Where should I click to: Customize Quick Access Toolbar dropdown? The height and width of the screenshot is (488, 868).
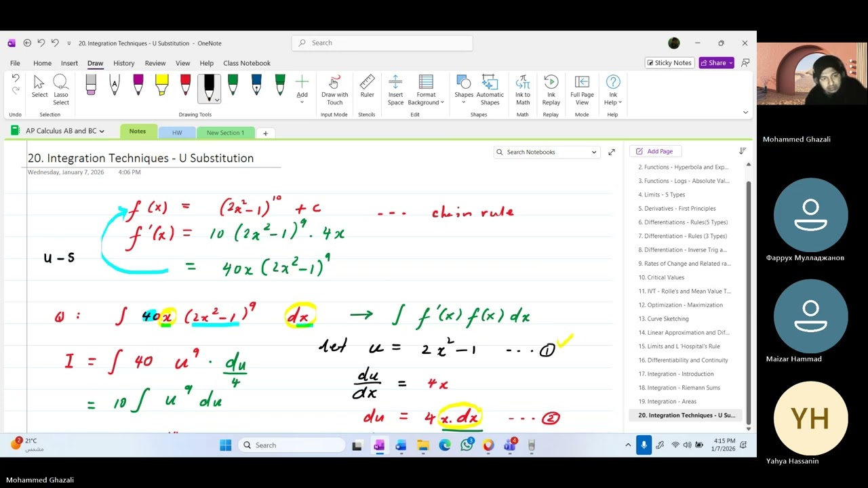[68, 43]
